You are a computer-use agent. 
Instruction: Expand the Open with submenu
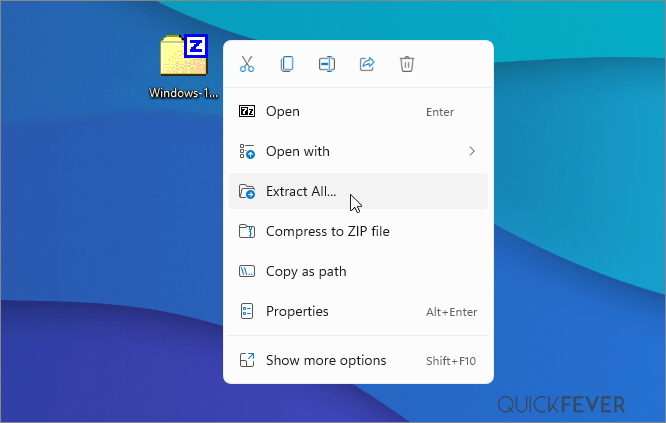(x=358, y=151)
